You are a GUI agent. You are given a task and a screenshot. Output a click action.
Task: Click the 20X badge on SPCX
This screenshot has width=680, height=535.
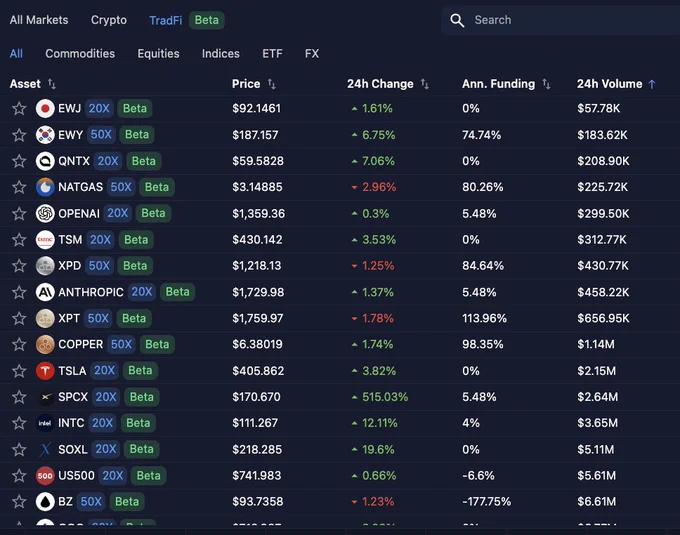106,397
